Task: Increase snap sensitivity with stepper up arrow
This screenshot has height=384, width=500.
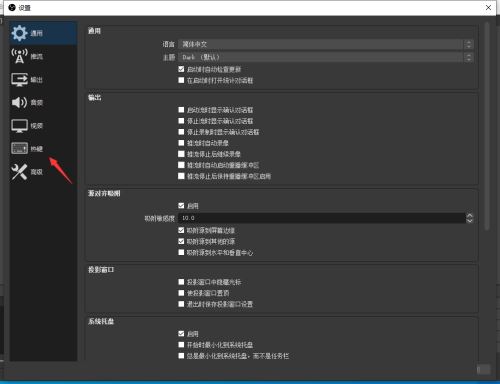Action: click(469, 215)
